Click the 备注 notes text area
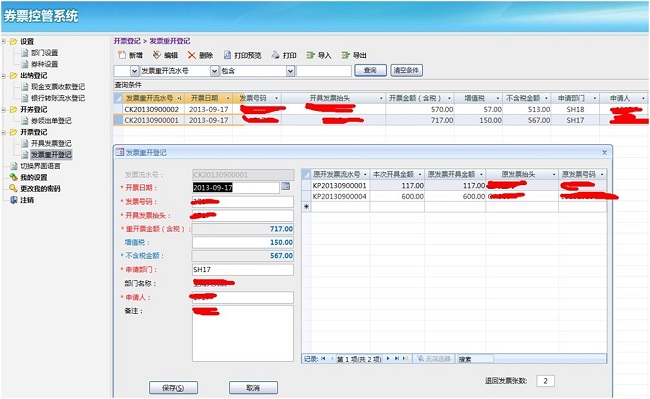 (x=243, y=334)
